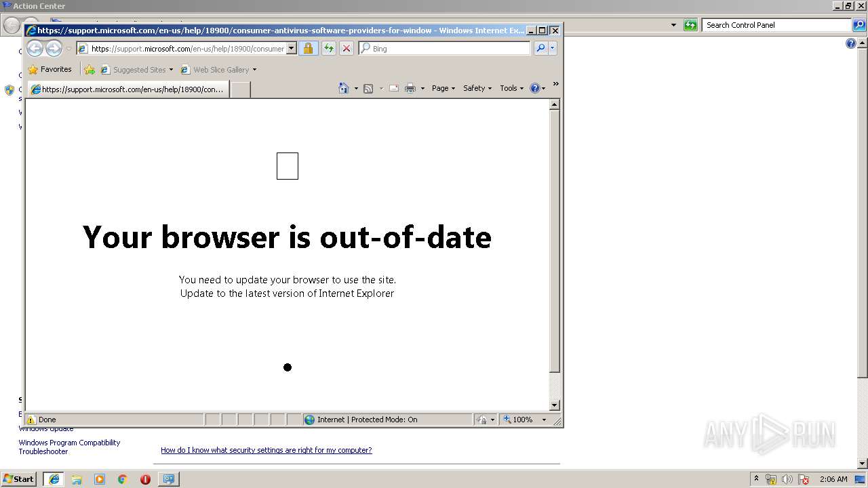Click the Read Mail envelope icon
The image size is (868, 488).
point(394,88)
